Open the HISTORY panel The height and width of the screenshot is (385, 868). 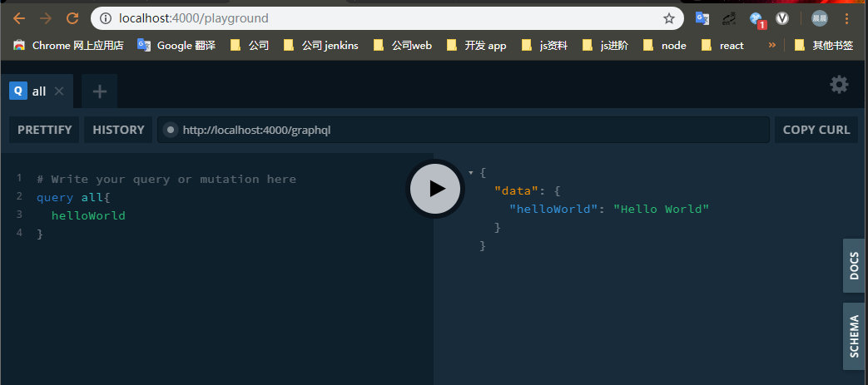[x=118, y=130]
